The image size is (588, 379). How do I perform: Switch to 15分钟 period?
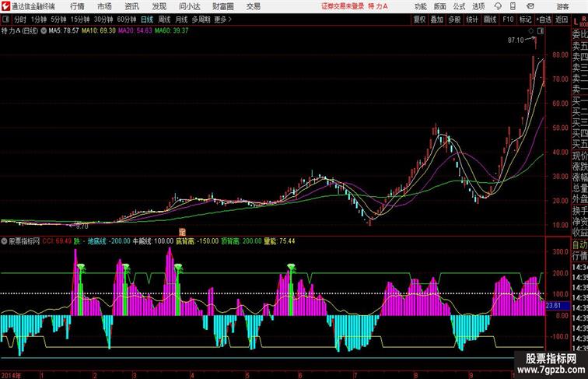80,19
